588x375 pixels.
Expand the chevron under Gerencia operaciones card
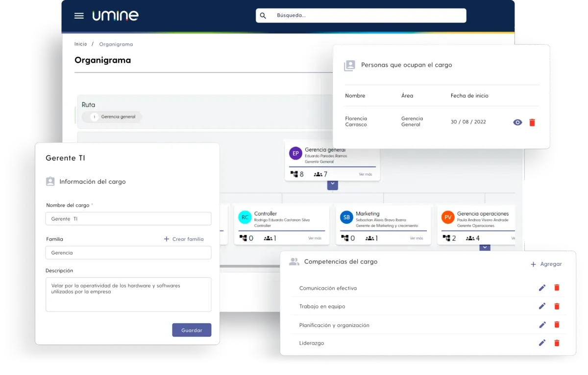point(485,248)
